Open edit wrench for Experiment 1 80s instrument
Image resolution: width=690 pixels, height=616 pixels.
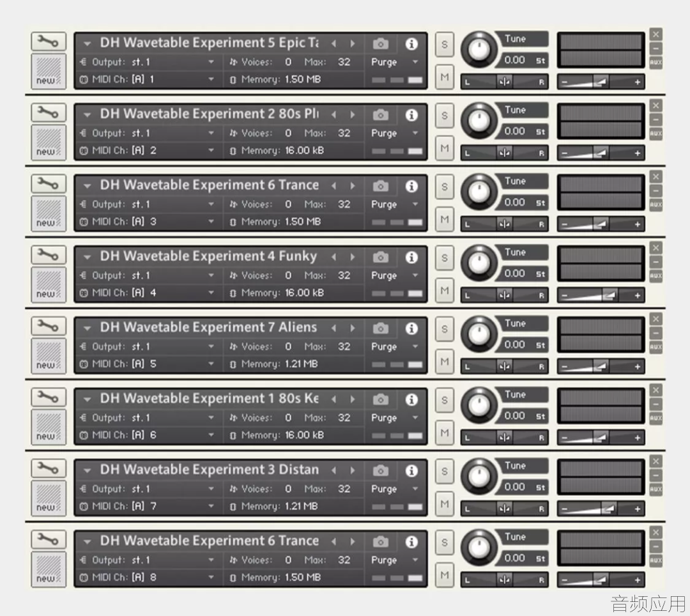[49, 397]
